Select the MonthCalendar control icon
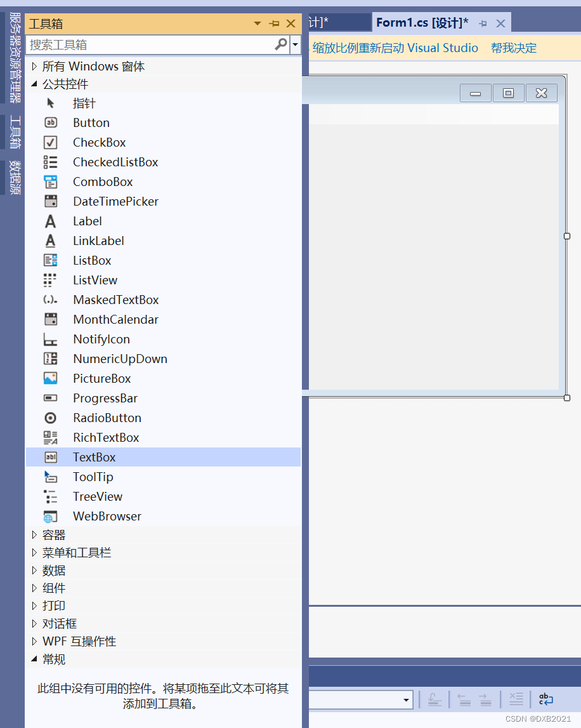 (51, 319)
